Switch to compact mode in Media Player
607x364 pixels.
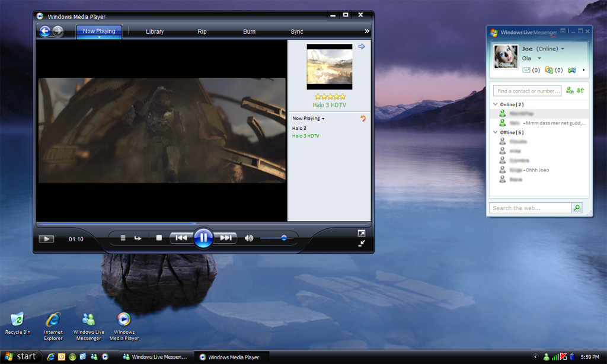click(362, 243)
